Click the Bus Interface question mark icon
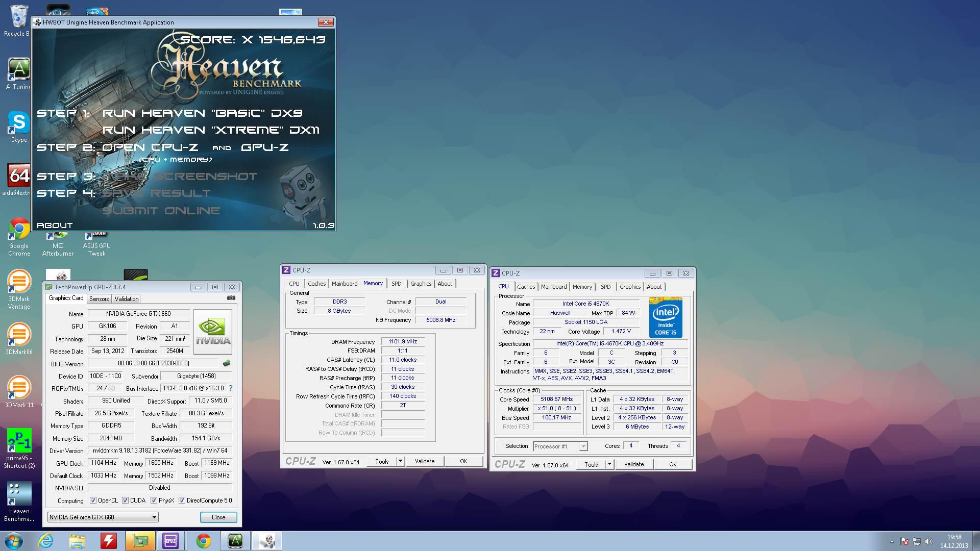This screenshot has width=980, height=551. pyautogui.click(x=231, y=388)
